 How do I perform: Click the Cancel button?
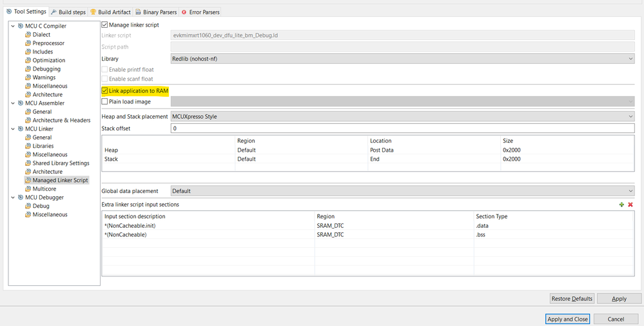pos(616,319)
